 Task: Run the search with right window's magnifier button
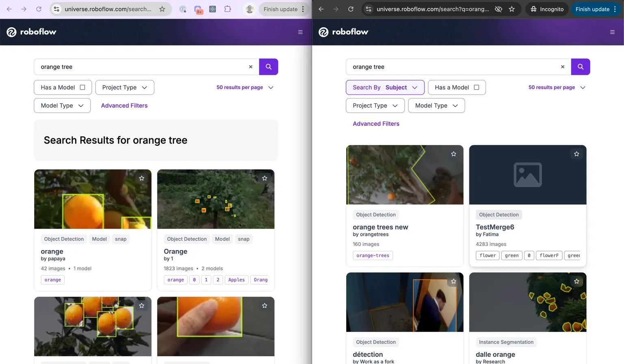(581, 67)
